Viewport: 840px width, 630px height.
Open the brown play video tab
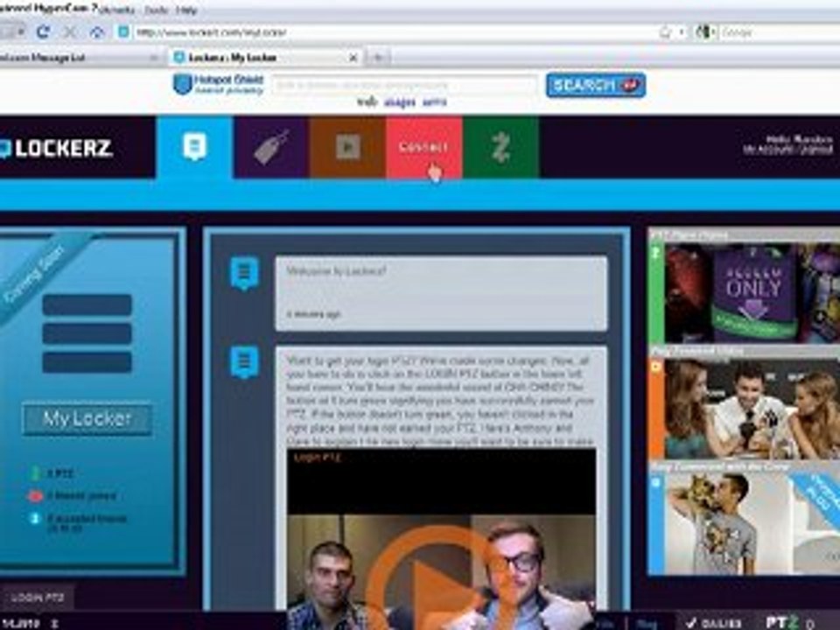tap(347, 147)
